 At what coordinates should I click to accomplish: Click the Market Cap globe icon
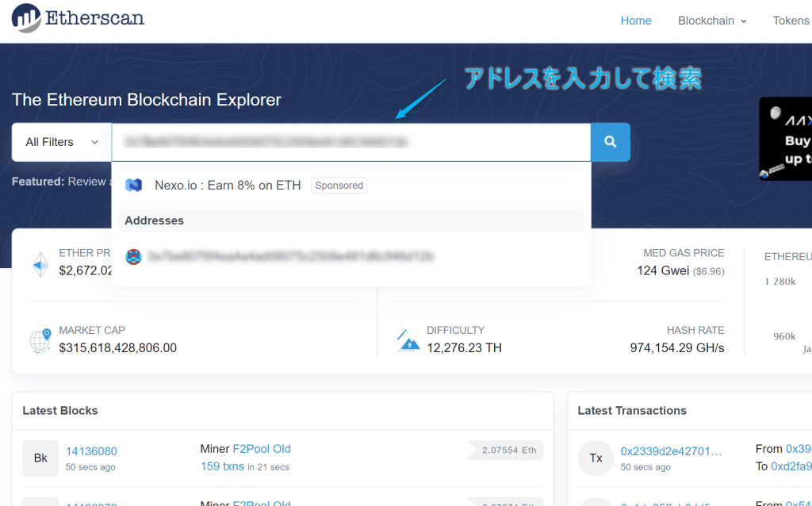click(40, 340)
